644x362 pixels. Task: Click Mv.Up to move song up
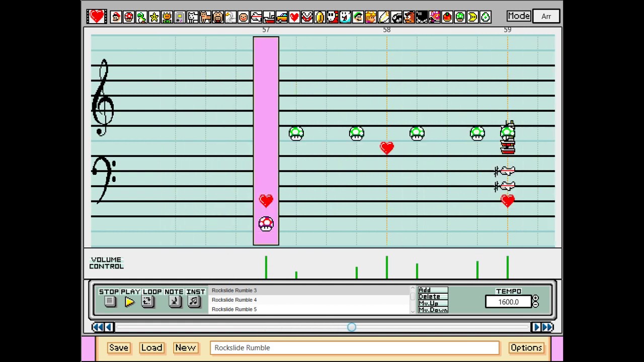click(x=433, y=303)
